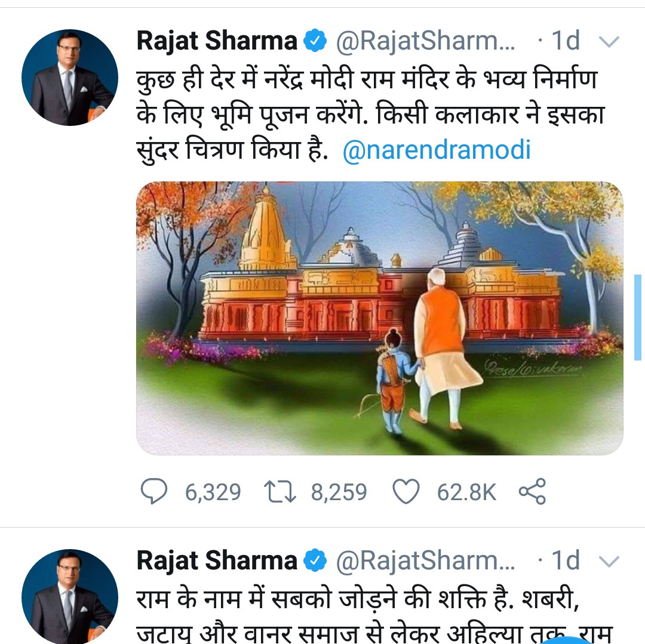
Task: Like the tweet with the heart icon
Action: pos(406,492)
